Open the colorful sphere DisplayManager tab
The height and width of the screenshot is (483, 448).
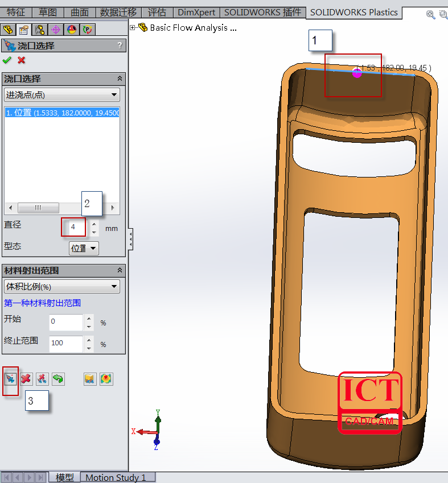72,30
